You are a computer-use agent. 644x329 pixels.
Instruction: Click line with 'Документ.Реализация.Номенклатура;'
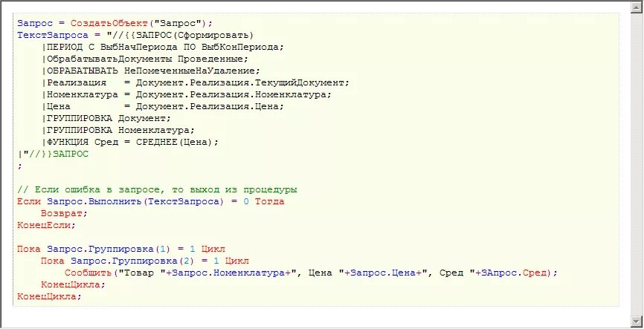(187, 94)
